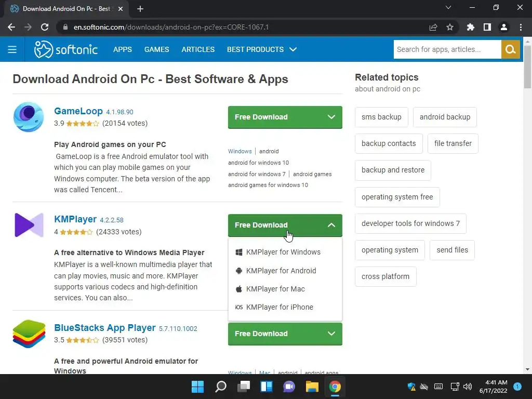Screen dimensions: 532x399
Task: Open taskbar Search
Action: click(x=220, y=387)
